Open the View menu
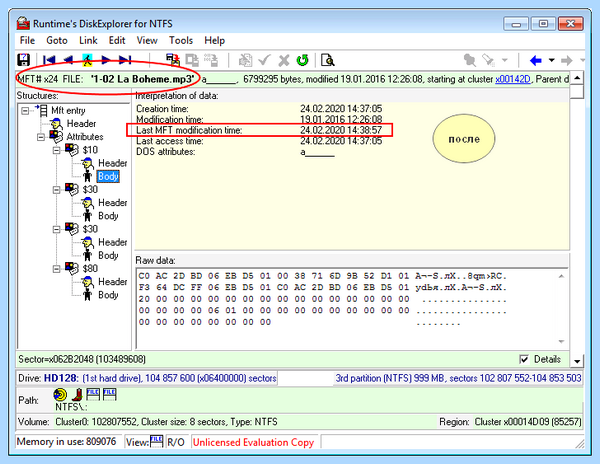600x464 pixels. pyautogui.click(x=147, y=40)
